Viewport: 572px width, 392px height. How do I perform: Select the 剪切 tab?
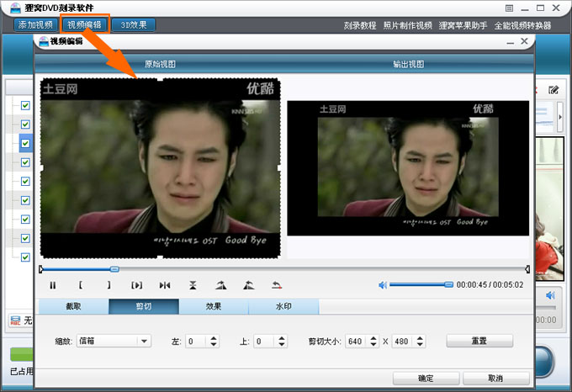tap(144, 306)
